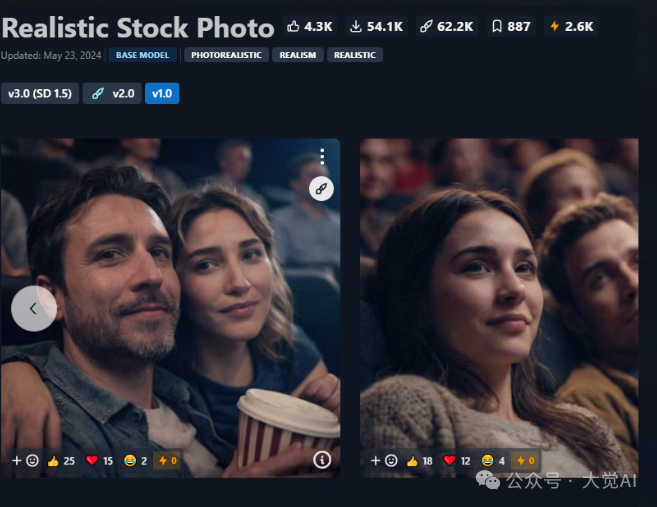Toggle laugh 4 reaction on second image
657x507 pixels.
point(494,461)
